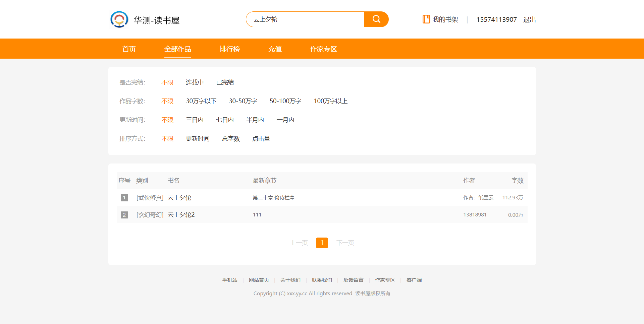
Task: Click the 华测 reading house logo icon
Action: (119, 19)
